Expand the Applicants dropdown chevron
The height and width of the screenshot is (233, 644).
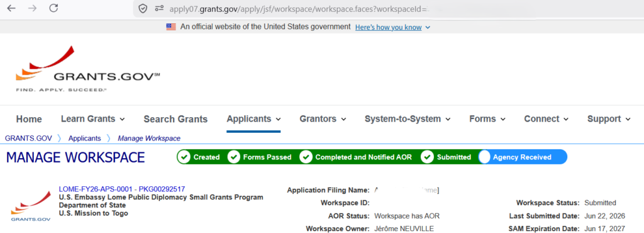click(x=278, y=119)
